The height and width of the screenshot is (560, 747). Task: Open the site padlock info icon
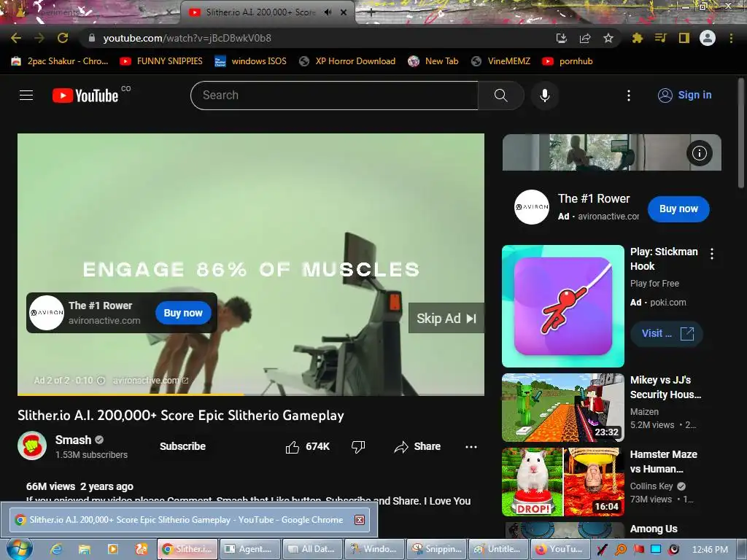[92, 38]
